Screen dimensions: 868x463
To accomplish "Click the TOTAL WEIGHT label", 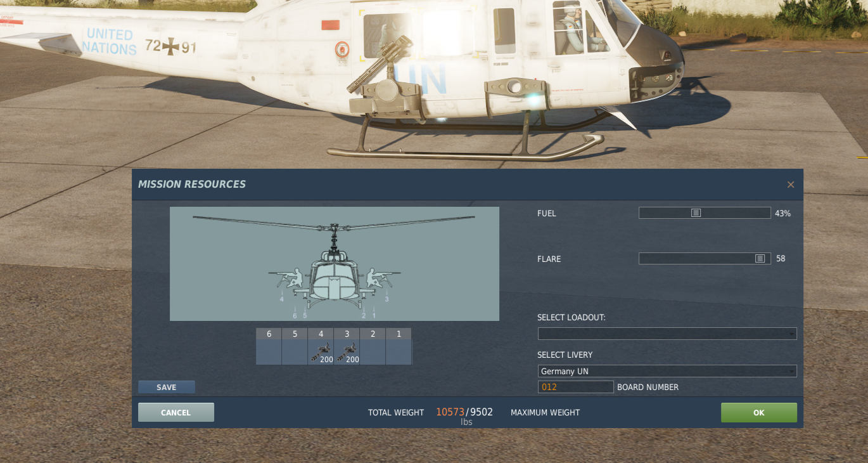I will coord(396,413).
